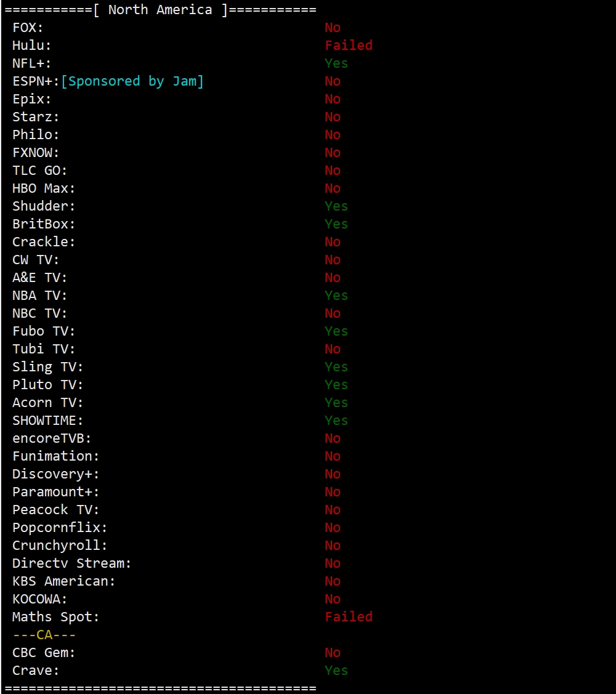Click the Directv Stream label
The height and width of the screenshot is (694, 616).
pos(71,563)
